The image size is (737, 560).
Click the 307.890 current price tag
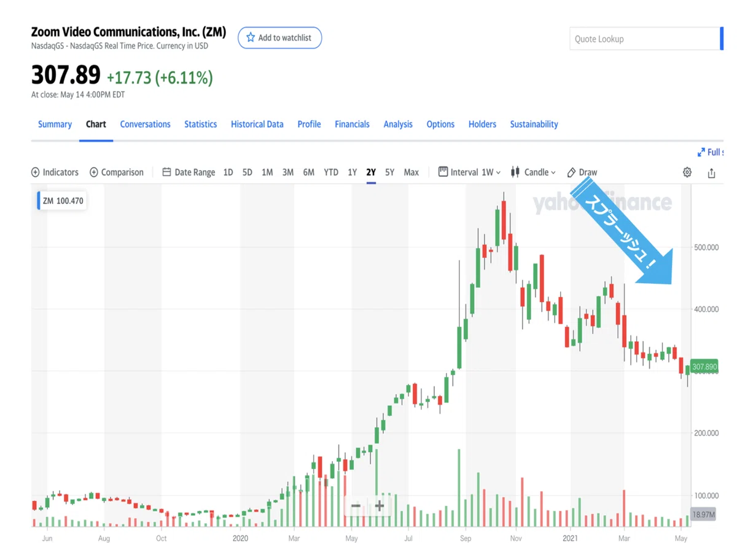(x=704, y=367)
